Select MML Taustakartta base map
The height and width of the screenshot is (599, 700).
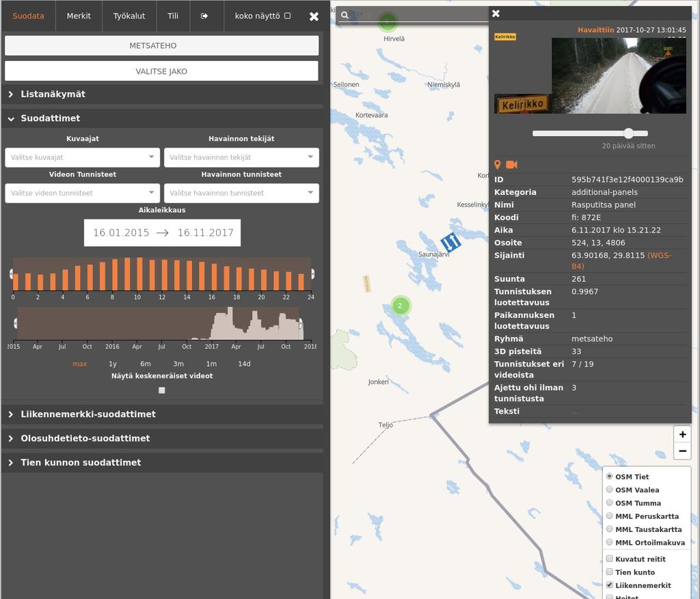click(609, 529)
